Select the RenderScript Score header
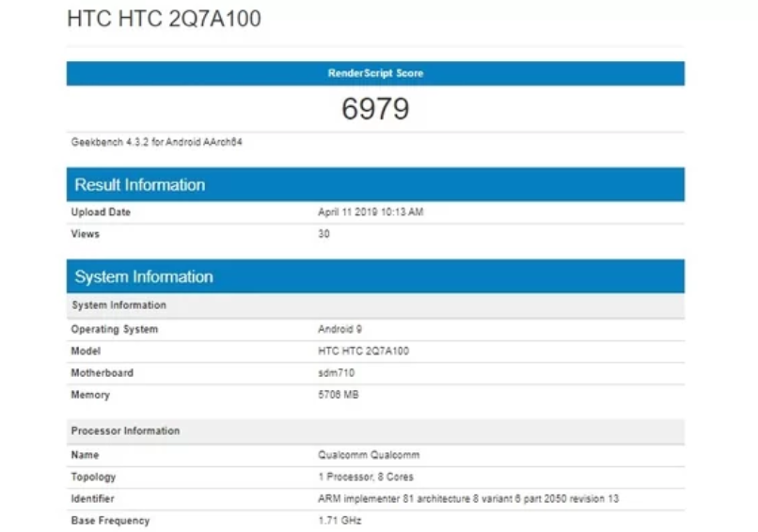Viewport: 758px width, 532px height. click(375, 73)
